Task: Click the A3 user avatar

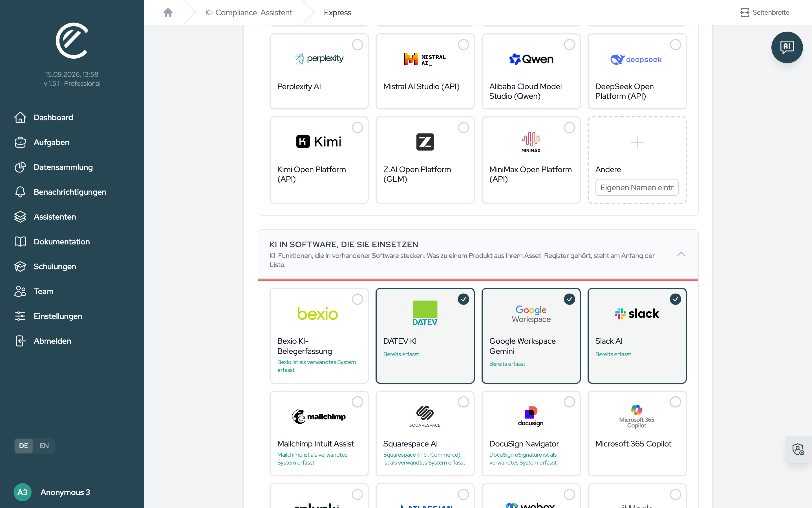Action: 23,492
